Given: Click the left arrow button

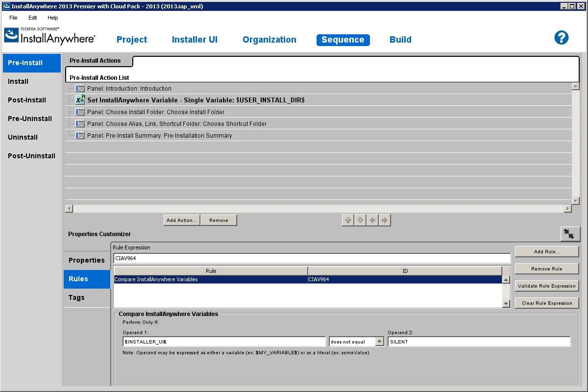Looking at the screenshot, I should tap(372, 220).
